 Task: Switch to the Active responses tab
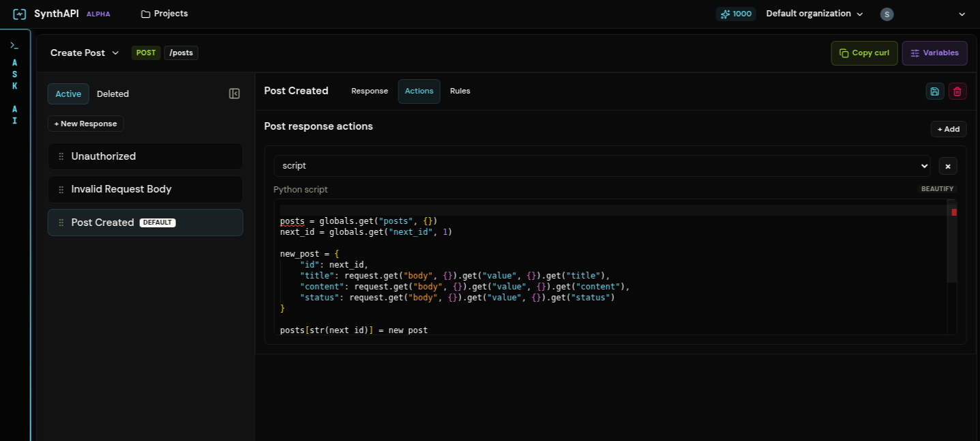68,94
